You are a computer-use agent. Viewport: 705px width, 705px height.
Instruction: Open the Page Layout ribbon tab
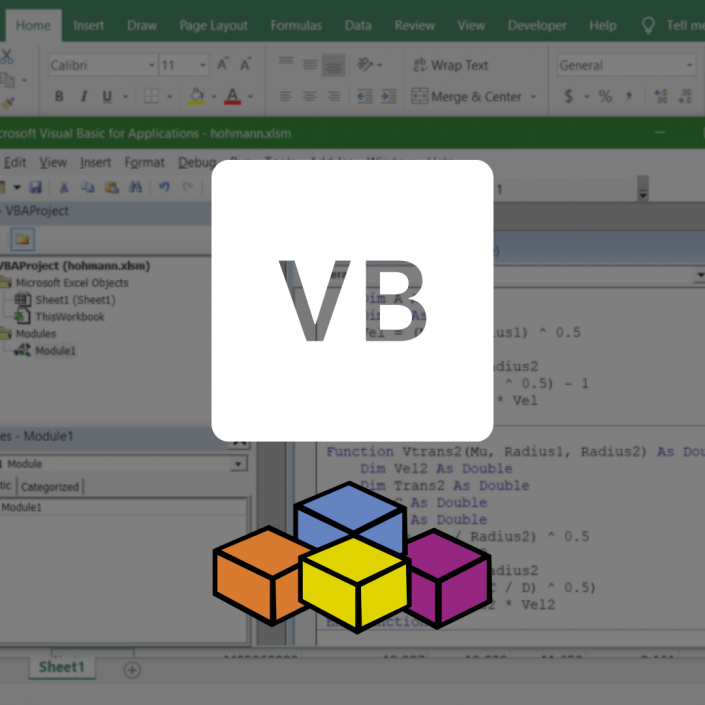pos(214,26)
